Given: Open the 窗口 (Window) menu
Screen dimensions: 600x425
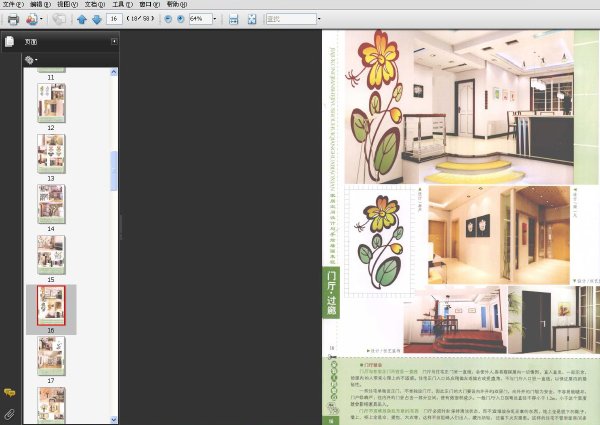Looking at the screenshot, I should (x=150, y=5).
